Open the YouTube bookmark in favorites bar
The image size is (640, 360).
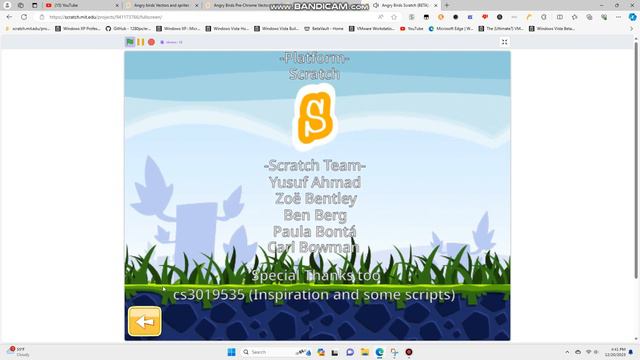click(x=412, y=29)
